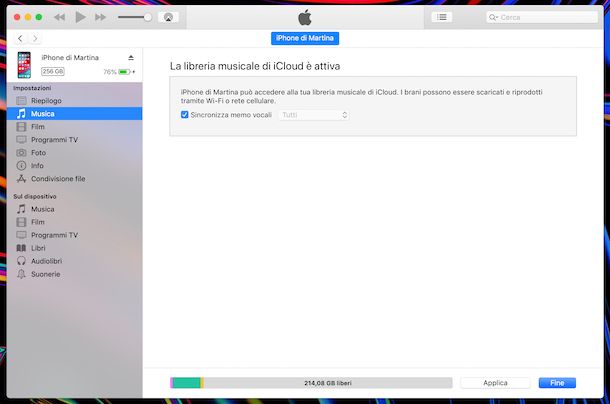Click the iPhone di Martina tab button
This screenshot has width=610, height=404.
[x=305, y=38]
